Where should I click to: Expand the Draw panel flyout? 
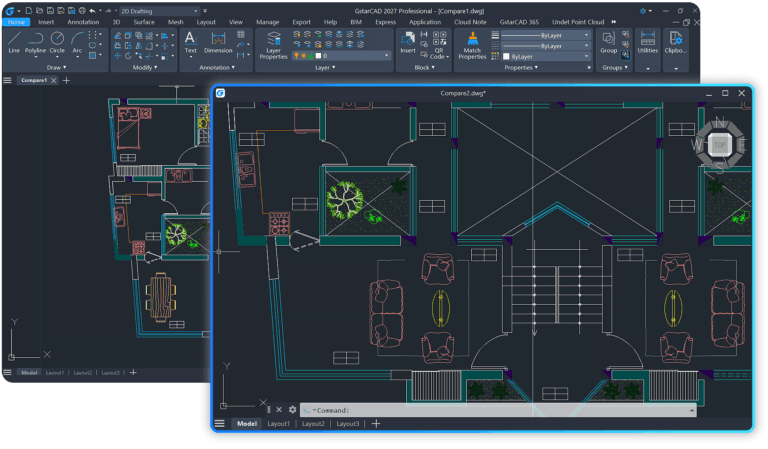click(56, 68)
